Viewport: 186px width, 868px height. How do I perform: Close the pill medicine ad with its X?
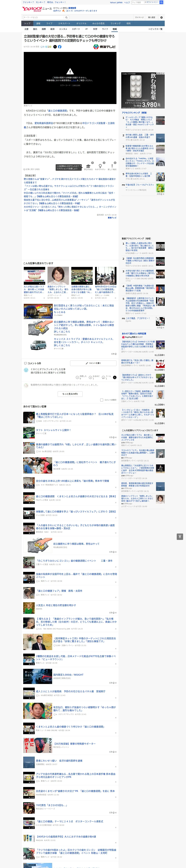coord(163,73)
